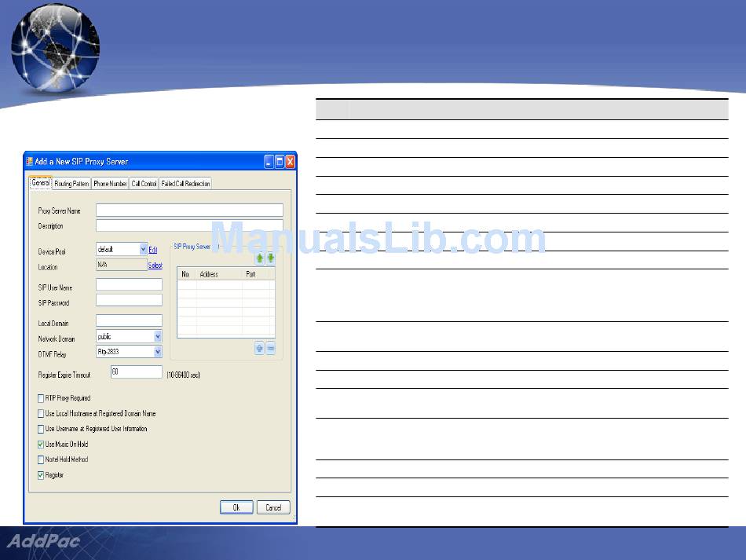This screenshot has width=746, height=560.
Task: Maximize the SIP Proxy Server dialog
Action: coord(280,162)
